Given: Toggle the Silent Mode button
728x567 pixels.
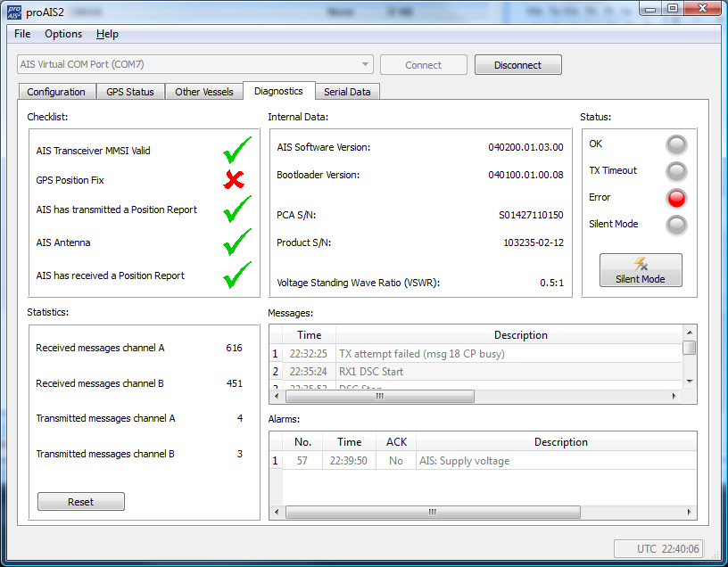Looking at the screenshot, I should 640,270.
